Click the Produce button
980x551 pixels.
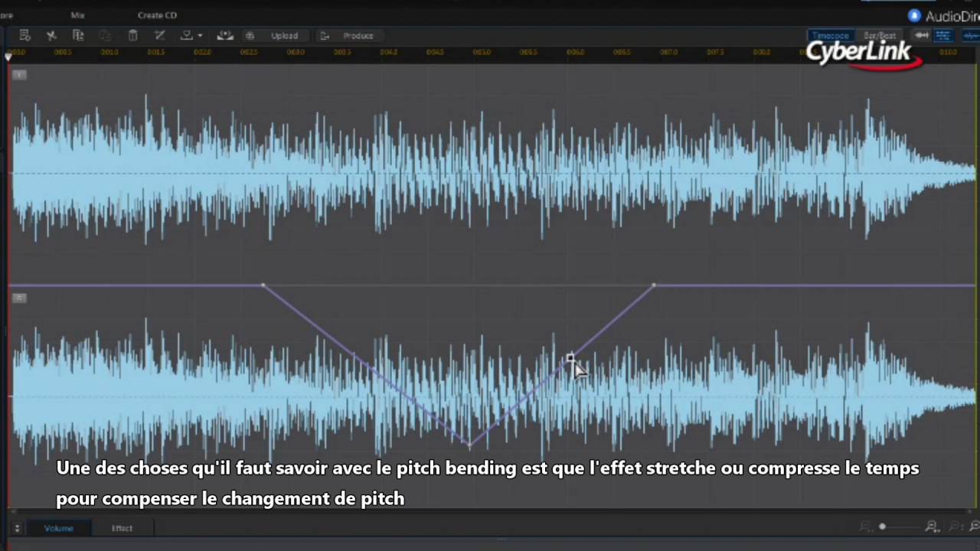pos(358,35)
